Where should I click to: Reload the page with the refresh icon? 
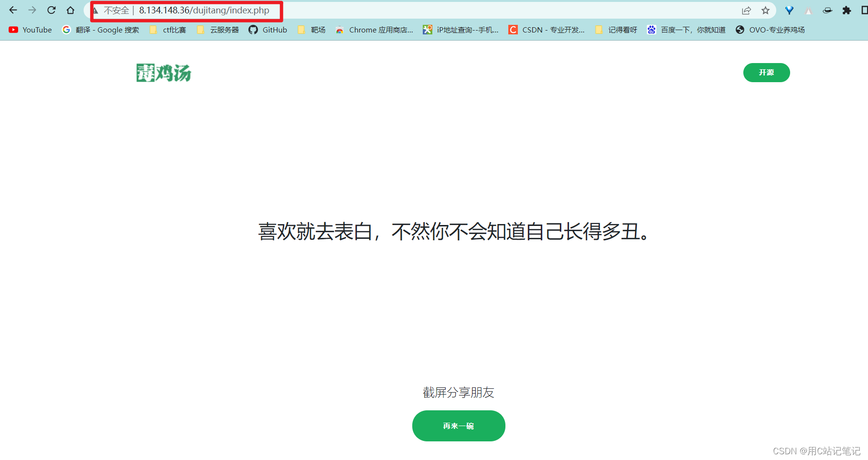pyautogui.click(x=52, y=10)
